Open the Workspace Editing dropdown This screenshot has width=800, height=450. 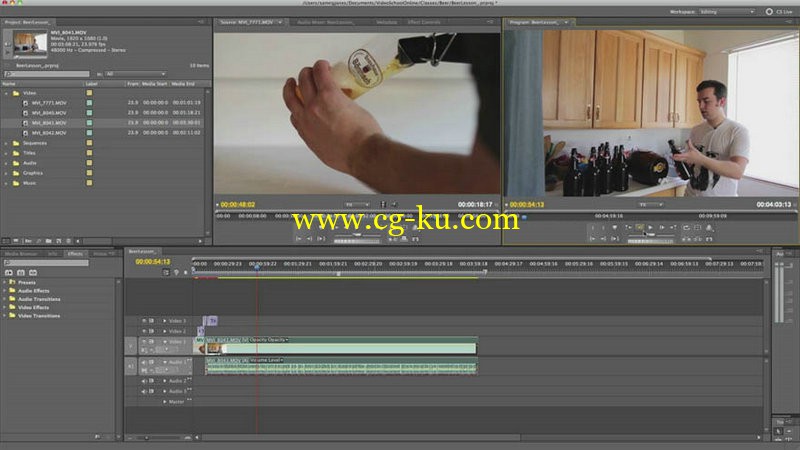click(727, 12)
